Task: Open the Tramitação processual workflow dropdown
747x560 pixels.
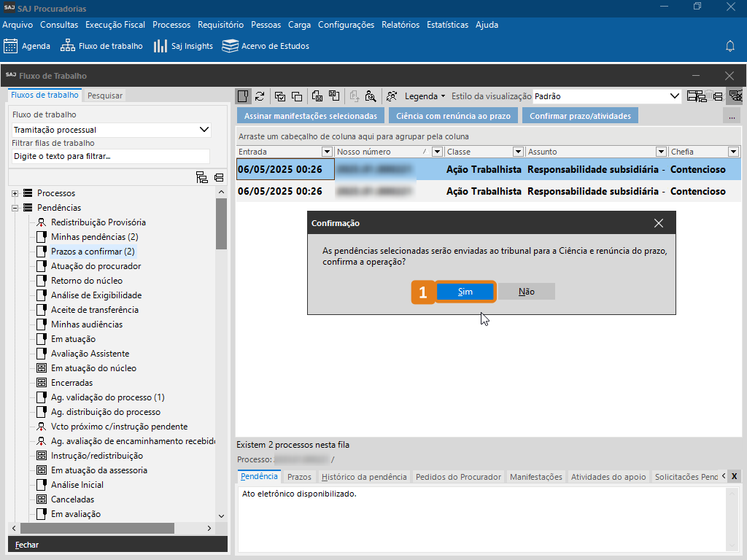Action: click(x=111, y=130)
